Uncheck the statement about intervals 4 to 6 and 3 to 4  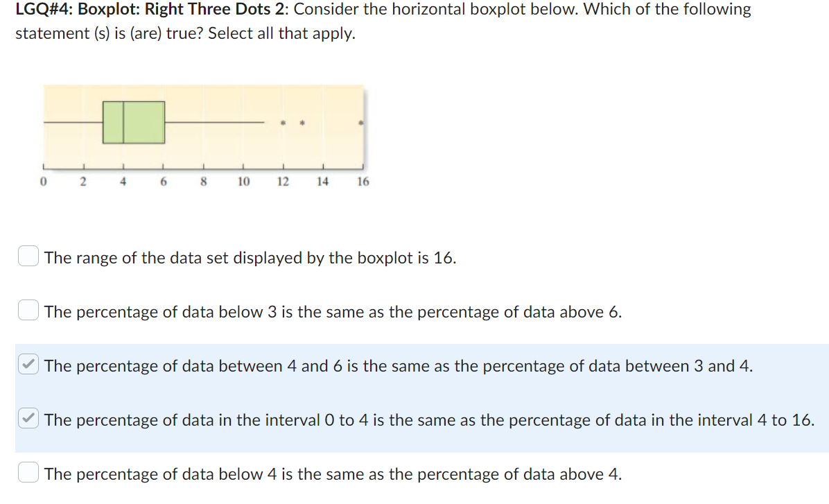pyautogui.click(x=28, y=364)
